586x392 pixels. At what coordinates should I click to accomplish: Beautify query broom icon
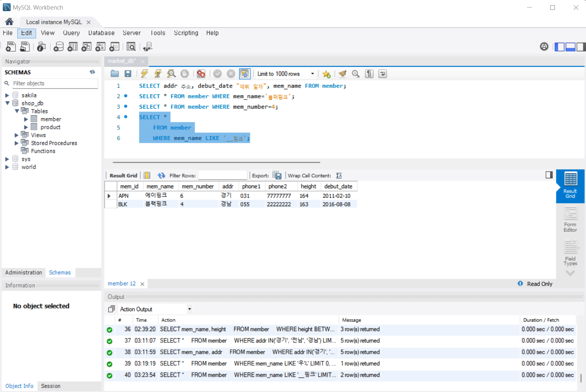[x=342, y=74]
